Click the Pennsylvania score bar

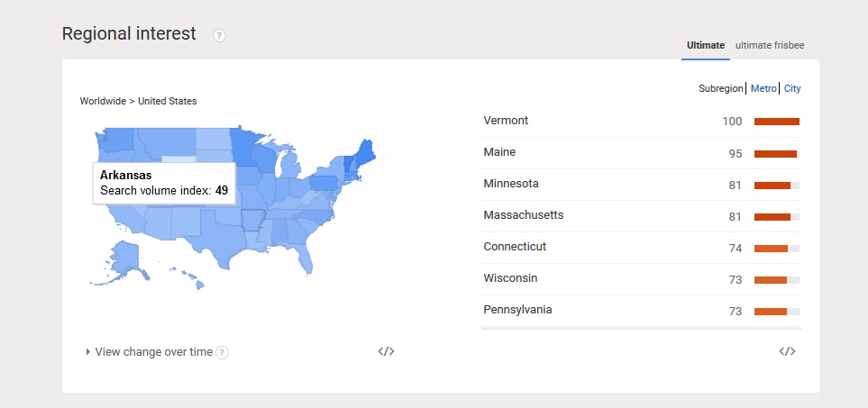777,312
